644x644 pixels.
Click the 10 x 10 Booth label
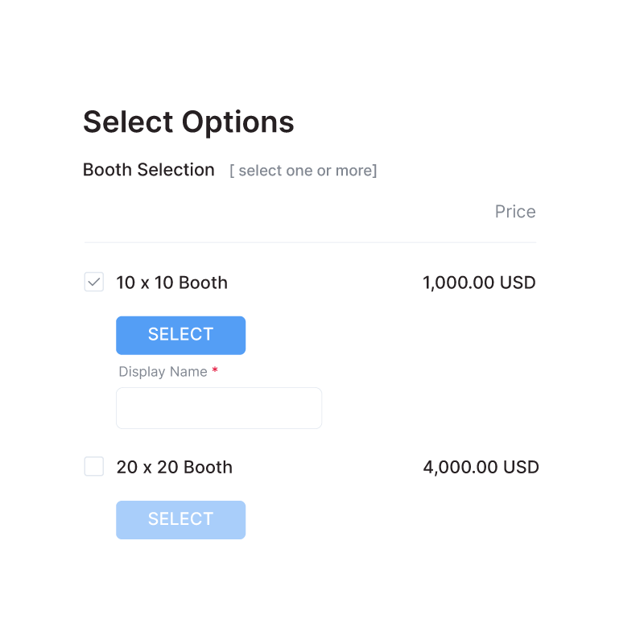(171, 283)
